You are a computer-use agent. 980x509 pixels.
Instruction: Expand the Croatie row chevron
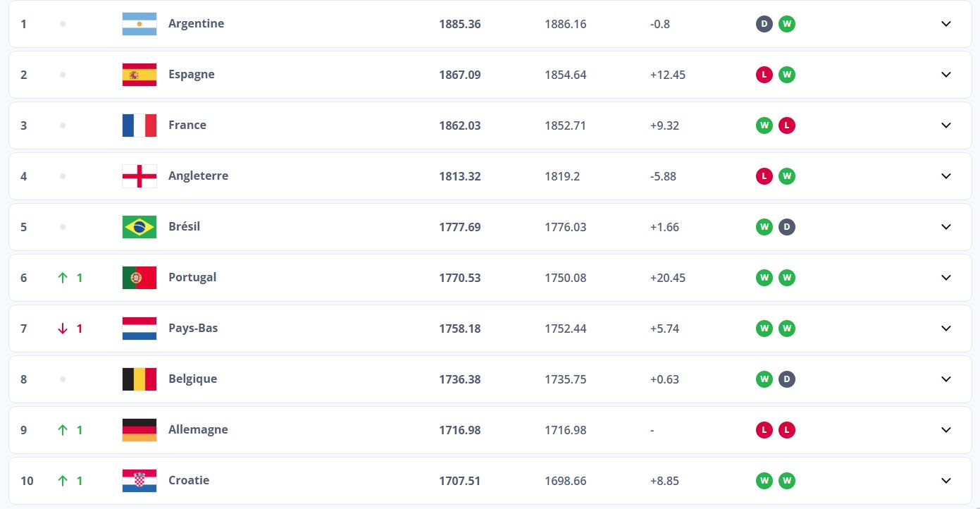946,481
